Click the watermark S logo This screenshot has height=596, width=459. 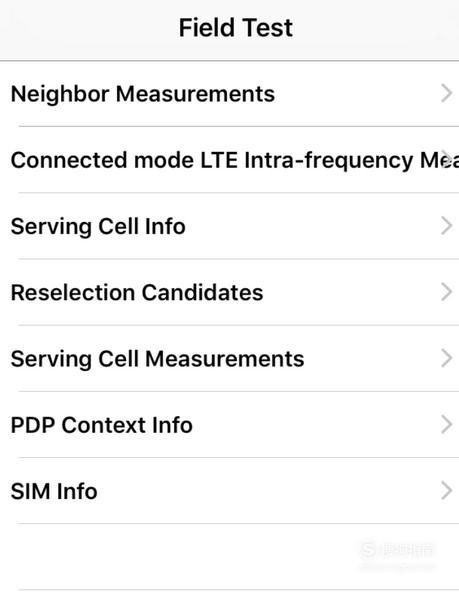click(x=368, y=549)
